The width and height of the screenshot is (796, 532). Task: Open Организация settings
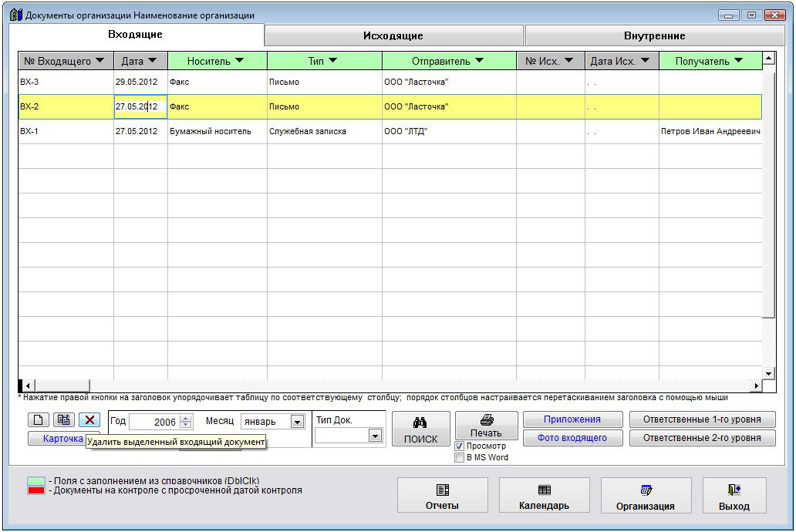click(646, 496)
